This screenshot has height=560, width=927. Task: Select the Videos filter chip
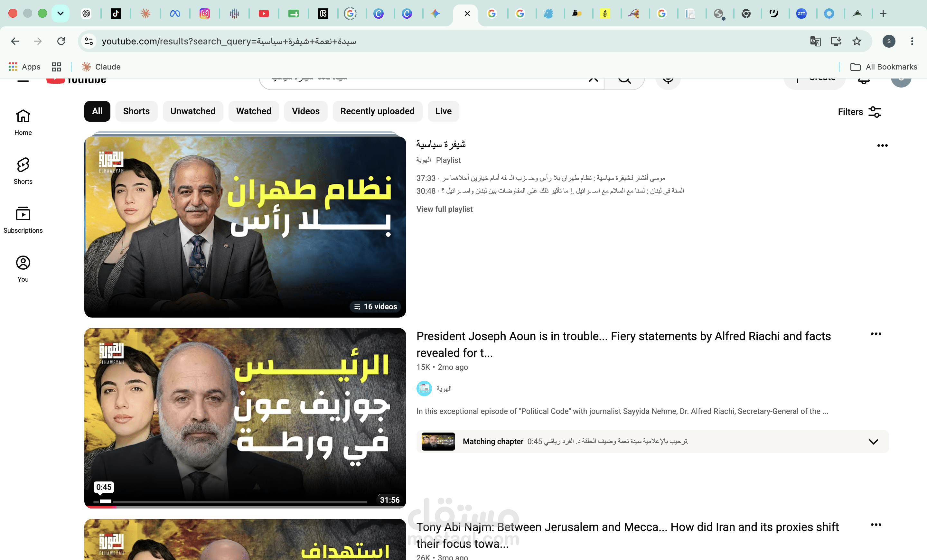[x=305, y=111]
